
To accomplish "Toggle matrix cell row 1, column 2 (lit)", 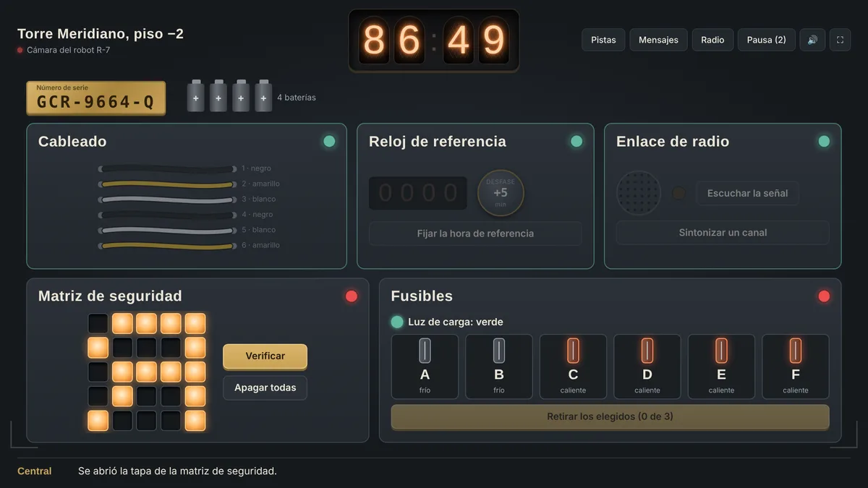I will (x=122, y=323).
